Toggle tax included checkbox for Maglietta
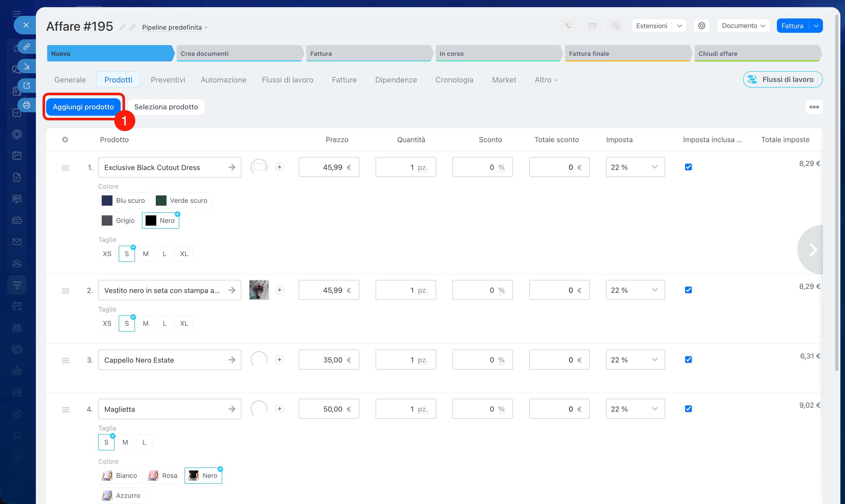 [688, 409]
